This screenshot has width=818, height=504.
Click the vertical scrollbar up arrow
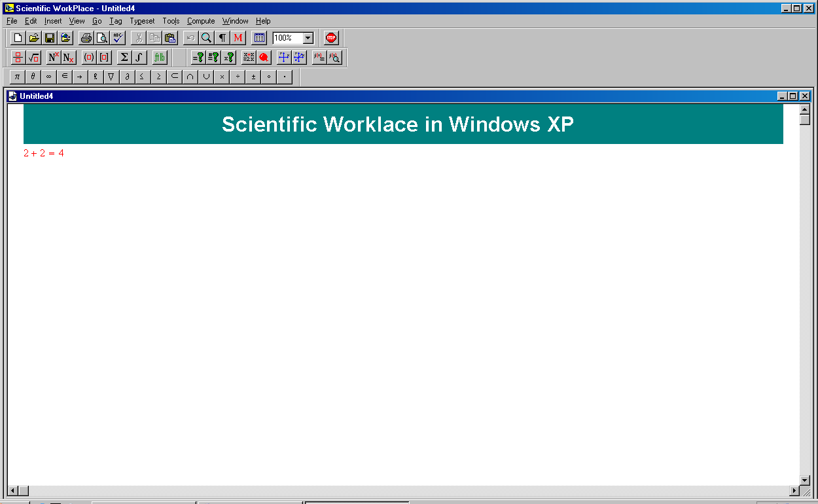pos(805,109)
